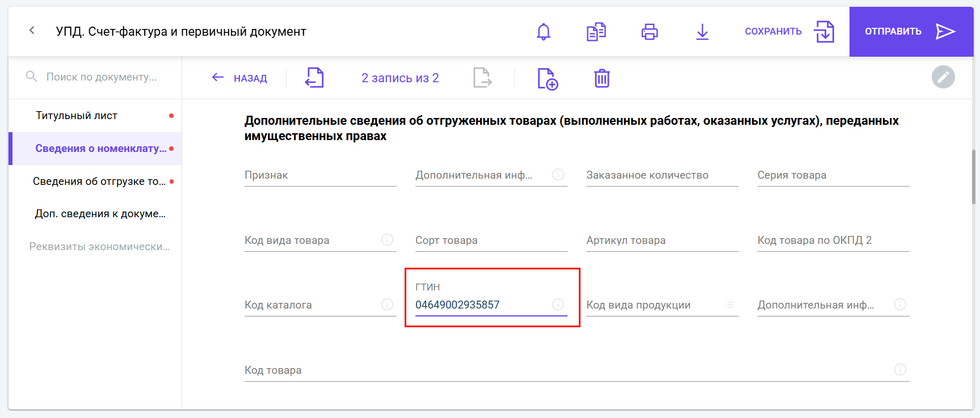This screenshot has height=418, width=980.
Task: Click the search magnifier icon
Action: point(32,77)
